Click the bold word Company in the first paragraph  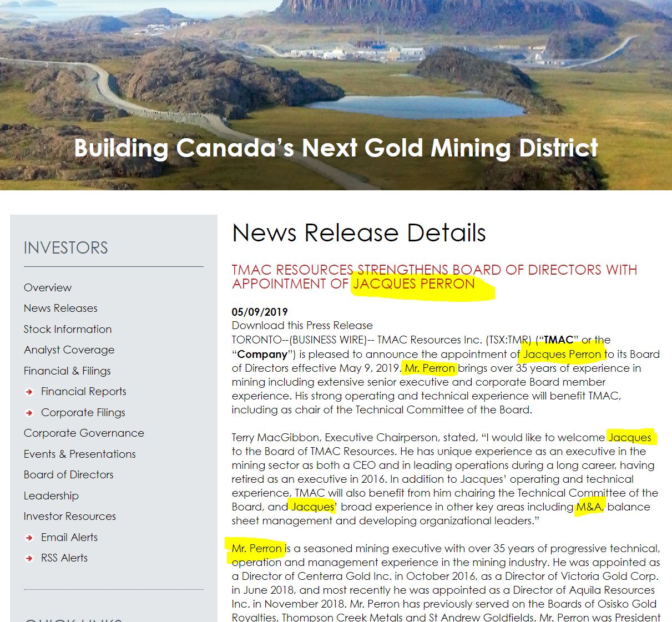(262, 354)
